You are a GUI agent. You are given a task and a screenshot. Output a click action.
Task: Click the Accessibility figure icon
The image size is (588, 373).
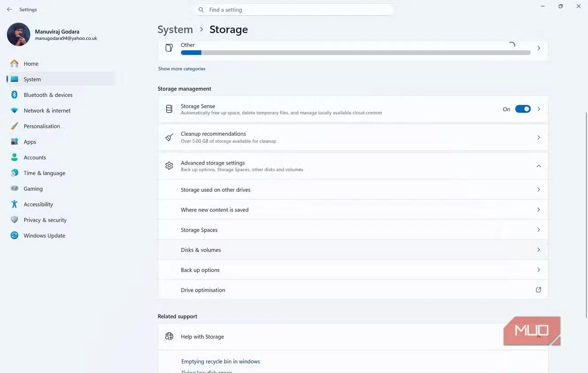tap(15, 204)
